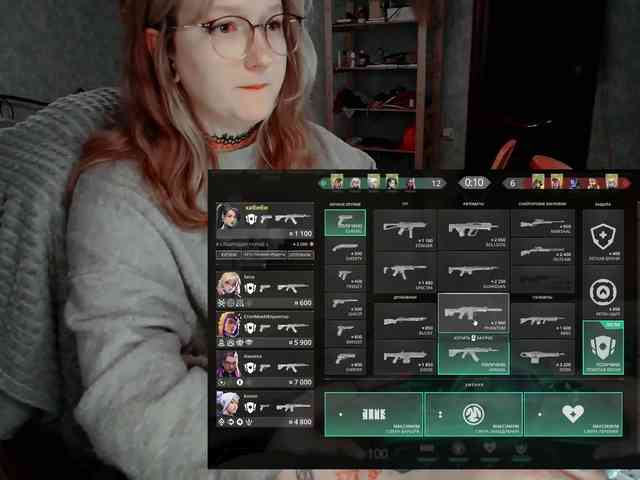This screenshot has height=480, width=640.
Task: Select teammate card with 7 000 credits
Action: pyautogui.click(x=264, y=369)
